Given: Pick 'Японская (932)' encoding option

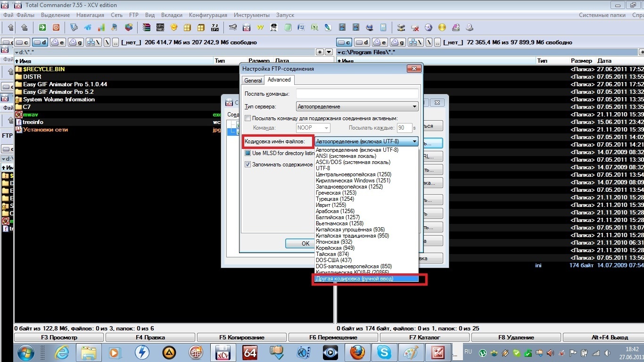Looking at the screenshot, I should (366, 242).
